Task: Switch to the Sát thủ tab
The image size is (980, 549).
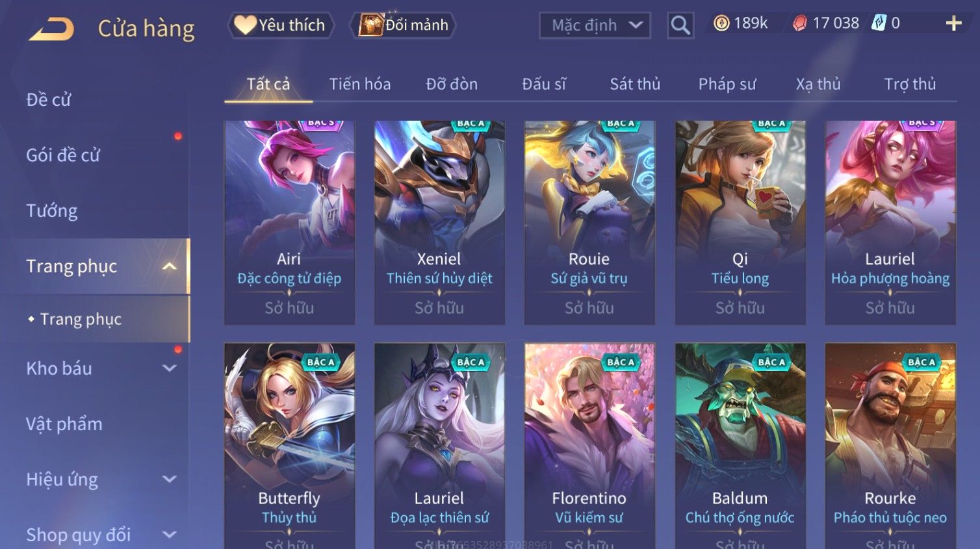Action: click(x=635, y=84)
